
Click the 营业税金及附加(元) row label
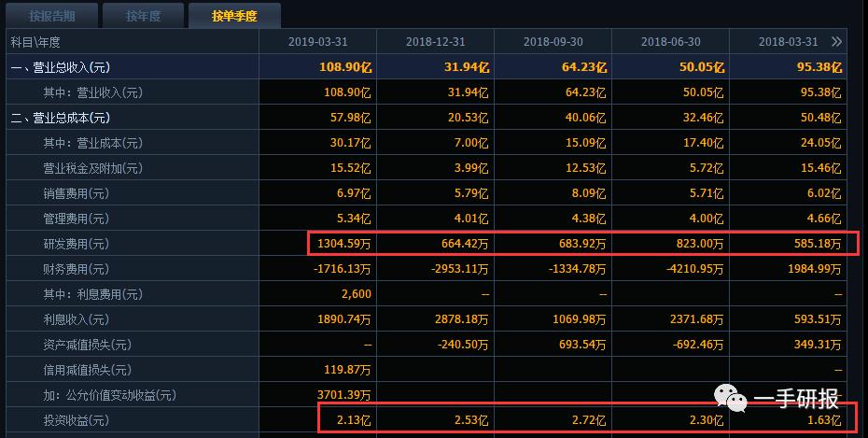pos(93,168)
